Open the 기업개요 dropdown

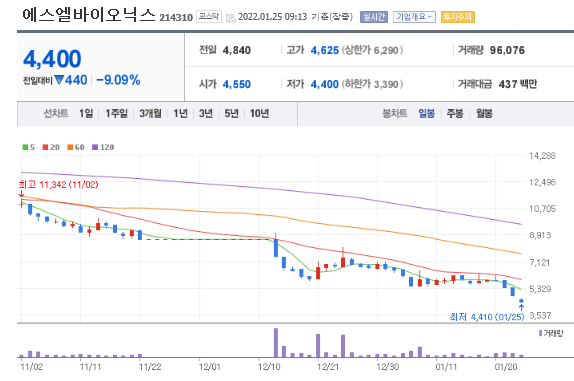[414, 17]
